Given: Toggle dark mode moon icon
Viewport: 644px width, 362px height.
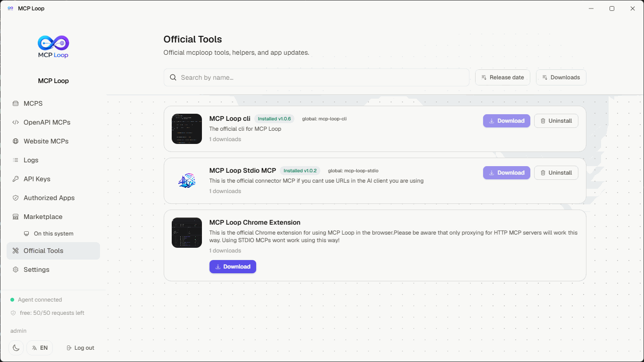Looking at the screenshot, I should pos(16,348).
